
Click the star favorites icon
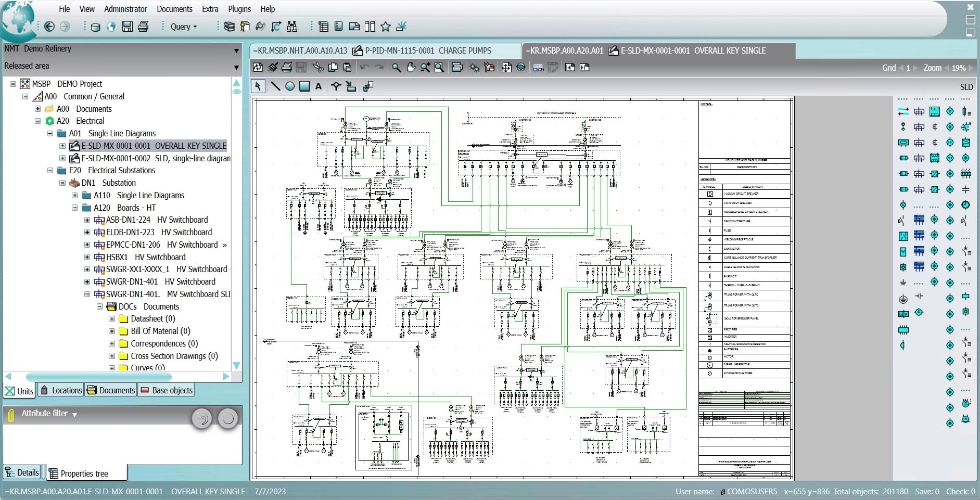[385, 27]
